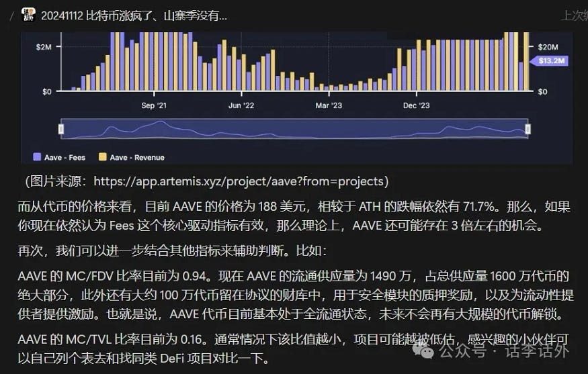This screenshot has width=588, height=374.
Task: Click the $20M right axis label
Action: pyautogui.click(x=548, y=47)
